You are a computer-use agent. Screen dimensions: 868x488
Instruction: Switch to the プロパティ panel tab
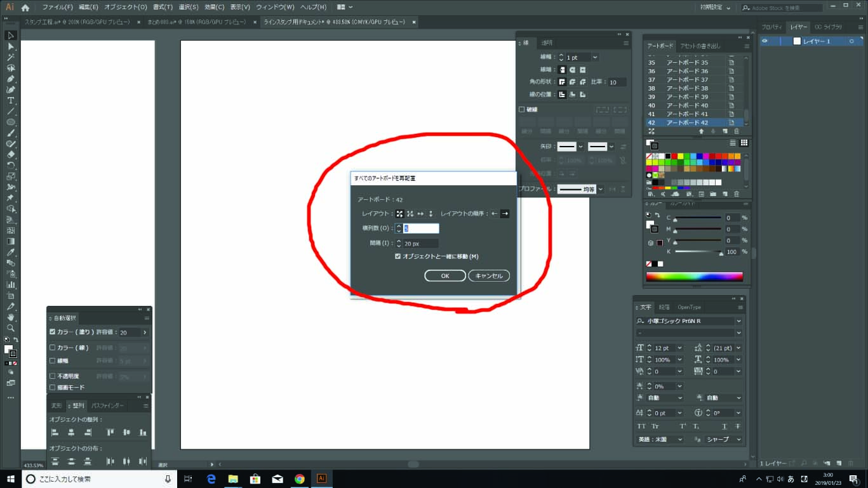pos(771,27)
